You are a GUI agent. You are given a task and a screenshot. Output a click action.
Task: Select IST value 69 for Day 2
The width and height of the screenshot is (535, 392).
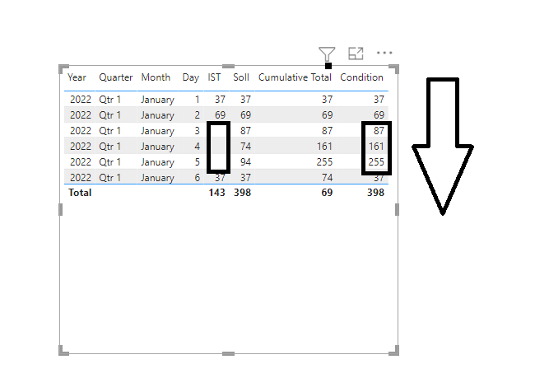pos(220,115)
